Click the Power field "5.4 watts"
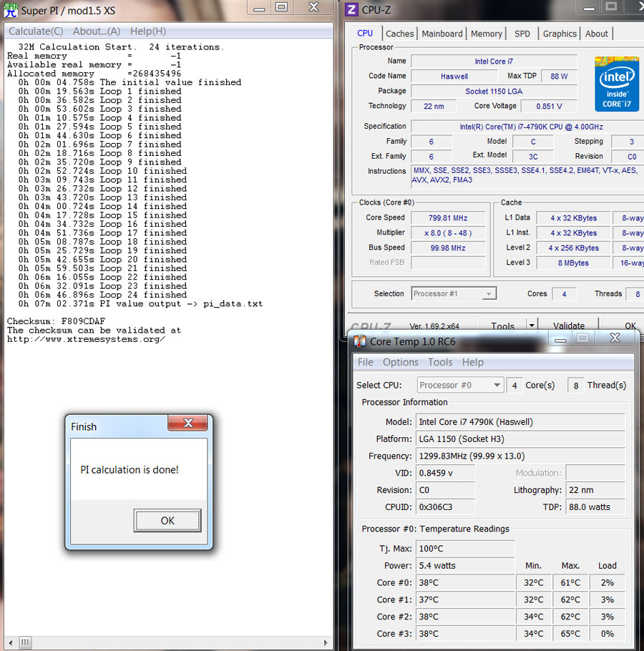The image size is (644, 651). click(465, 565)
